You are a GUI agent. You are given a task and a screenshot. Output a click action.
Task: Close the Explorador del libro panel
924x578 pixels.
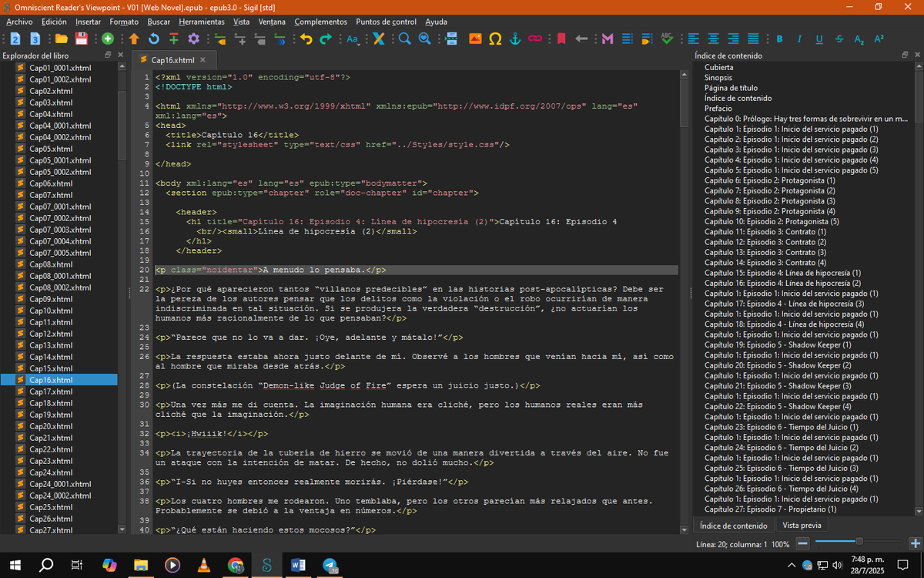(x=119, y=55)
